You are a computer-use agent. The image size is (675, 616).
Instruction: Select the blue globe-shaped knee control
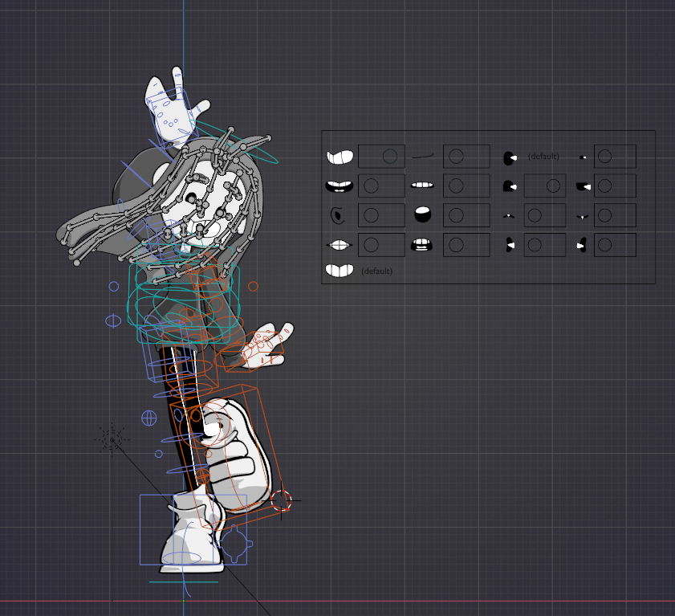pyautogui.click(x=149, y=418)
